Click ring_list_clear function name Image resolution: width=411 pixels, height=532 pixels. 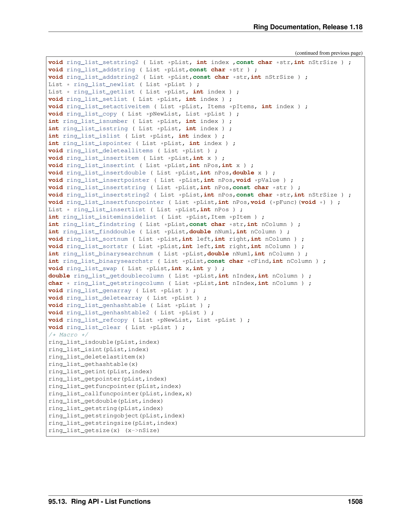pyautogui.click(x=94, y=327)
